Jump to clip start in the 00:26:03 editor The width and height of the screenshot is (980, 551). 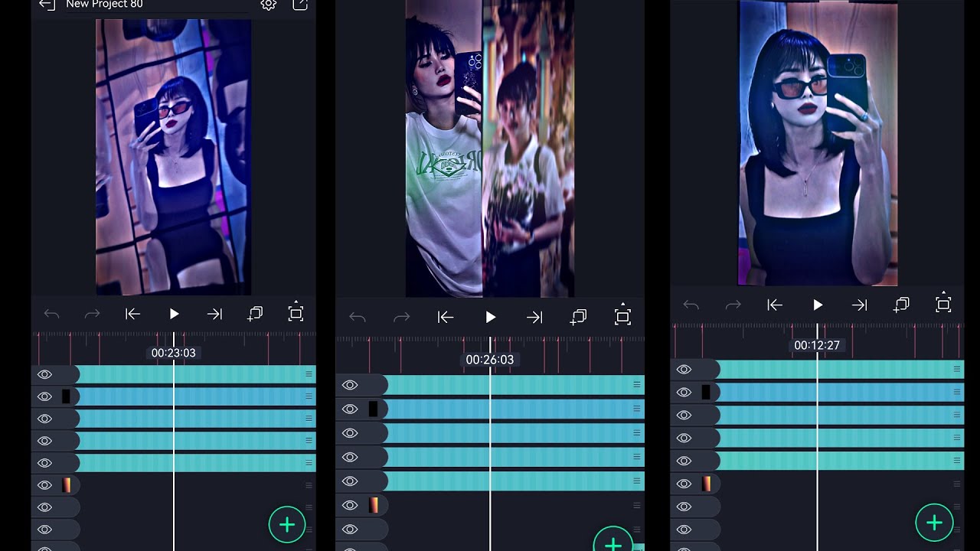coord(446,317)
